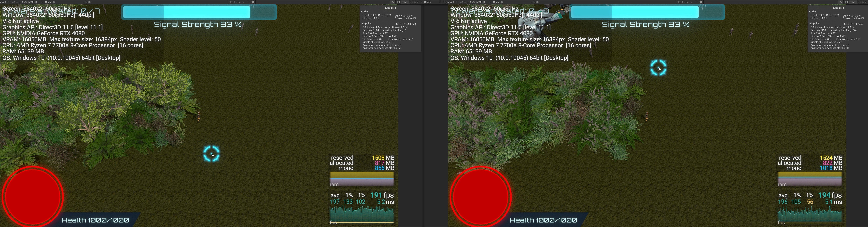Screen dimensions: 868x227
Task: Toggle Mute Audio in the left Game view
Action: (x=393, y=2)
